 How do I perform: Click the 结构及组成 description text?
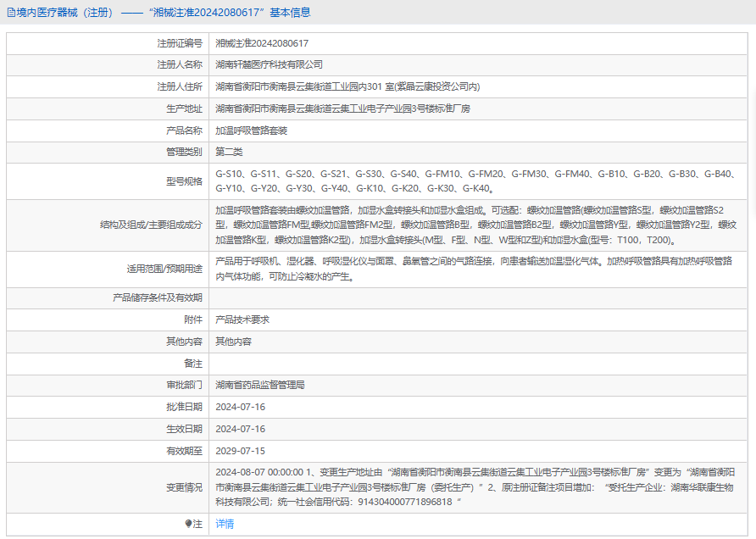[x=475, y=225]
